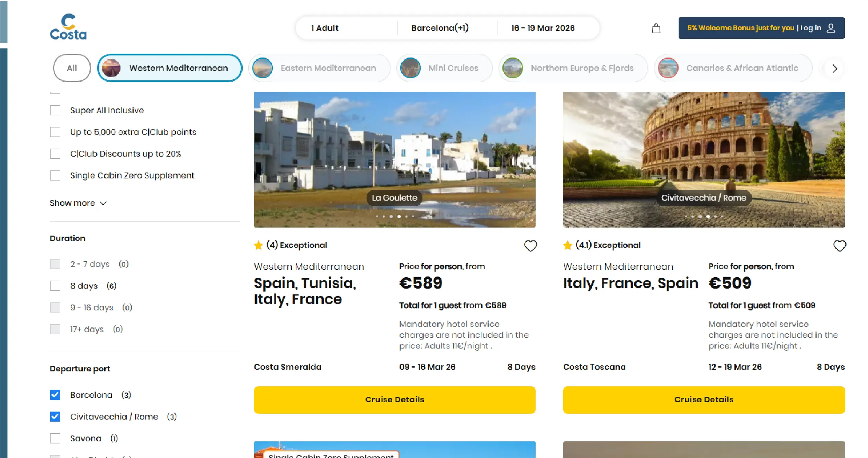Check the Single Cabin Zero Supplement filter
The height and width of the screenshot is (458, 868).
tap(55, 175)
